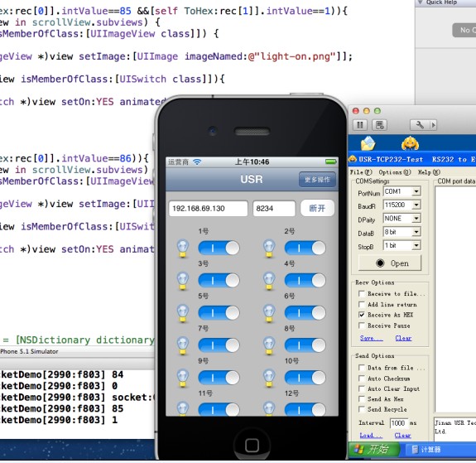Click the port field showing 8234
The height and width of the screenshot is (463, 476).
(274, 209)
